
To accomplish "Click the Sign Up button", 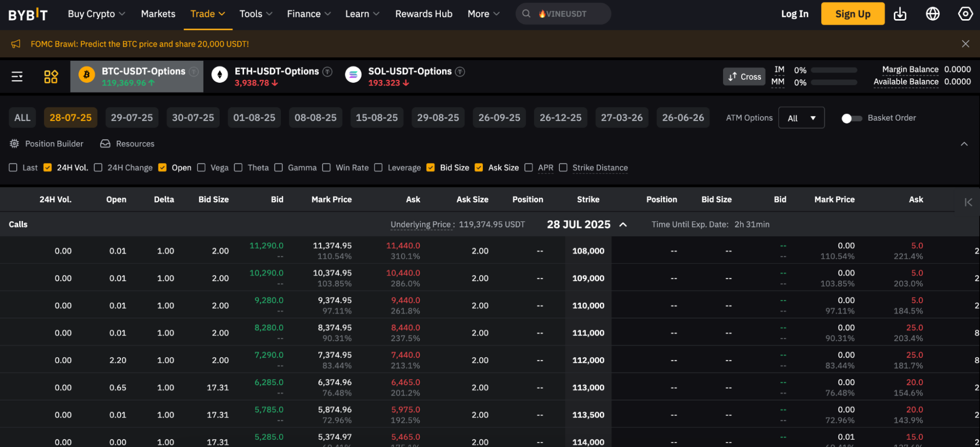I will coord(853,14).
